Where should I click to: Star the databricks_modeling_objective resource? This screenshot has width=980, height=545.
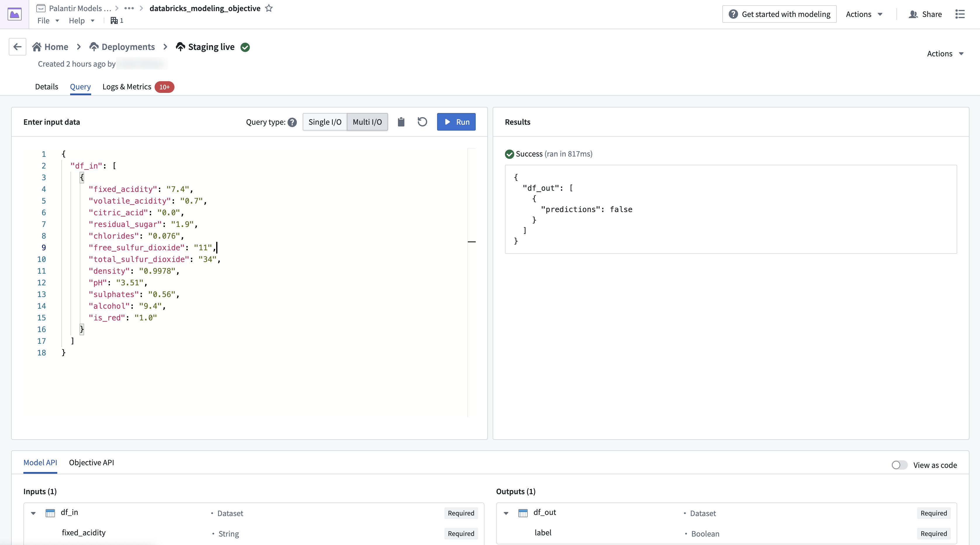269,8
